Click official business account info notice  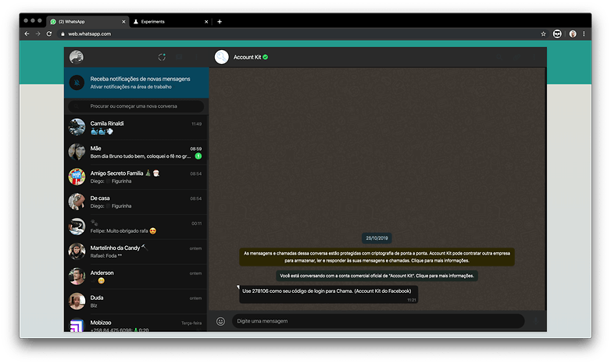[x=377, y=276]
